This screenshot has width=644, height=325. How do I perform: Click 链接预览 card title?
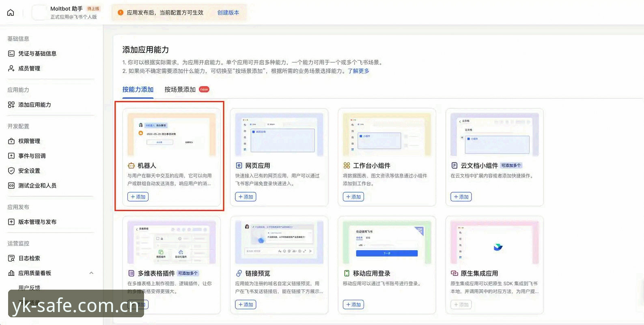257,273
